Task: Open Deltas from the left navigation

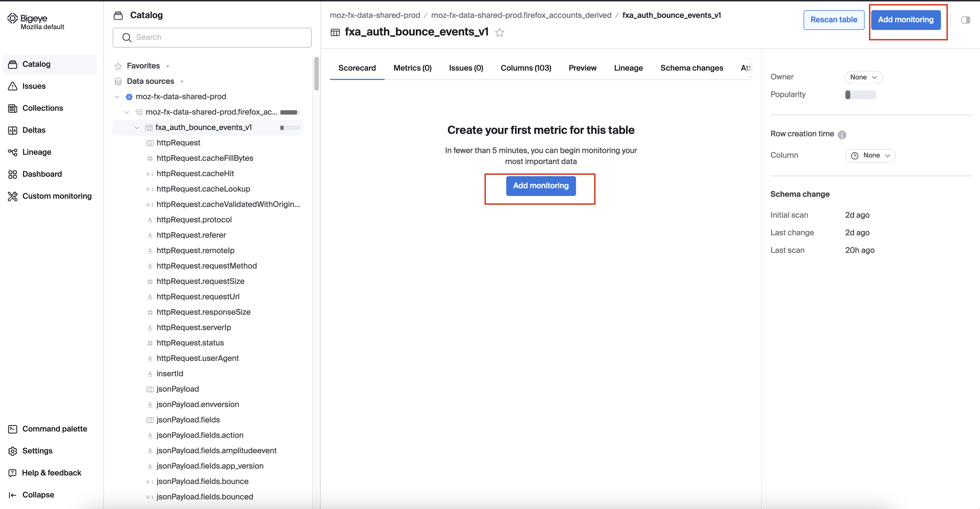Action: pyautogui.click(x=34, y=130)
